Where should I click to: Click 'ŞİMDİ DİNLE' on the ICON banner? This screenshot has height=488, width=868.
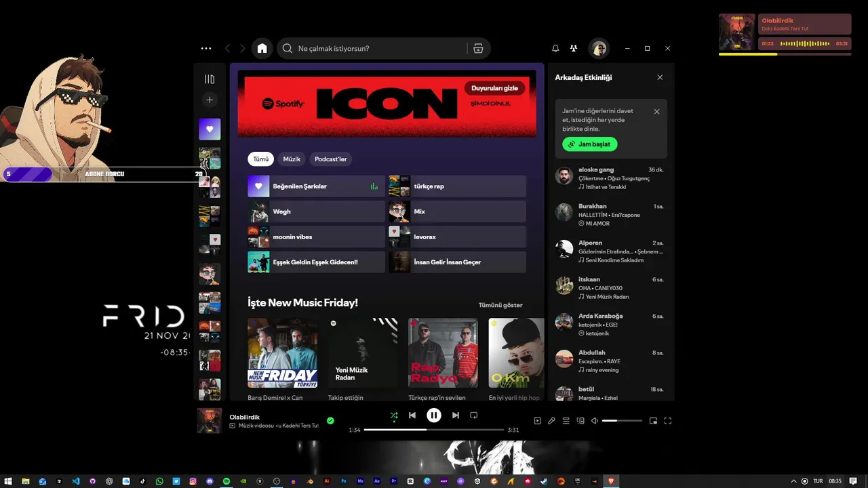coord(490,104)
